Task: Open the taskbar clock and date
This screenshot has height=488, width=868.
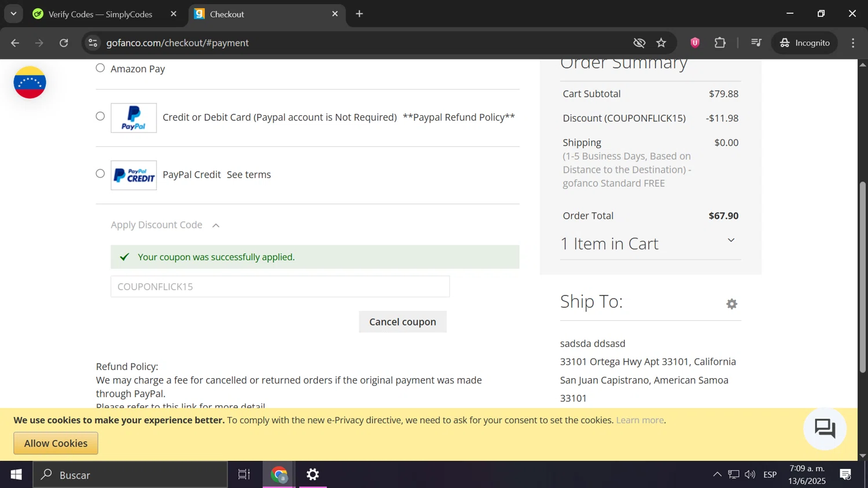Action: point(807,475)
